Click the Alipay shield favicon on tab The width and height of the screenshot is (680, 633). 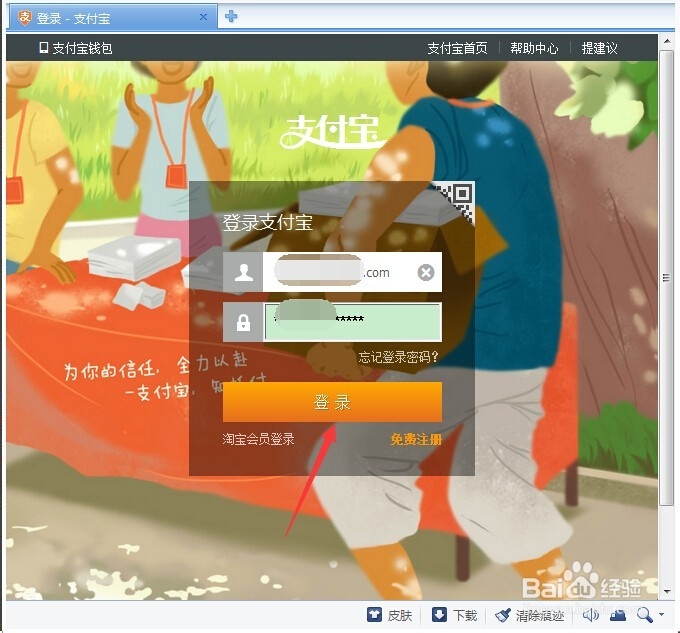(x=24, y=18)
